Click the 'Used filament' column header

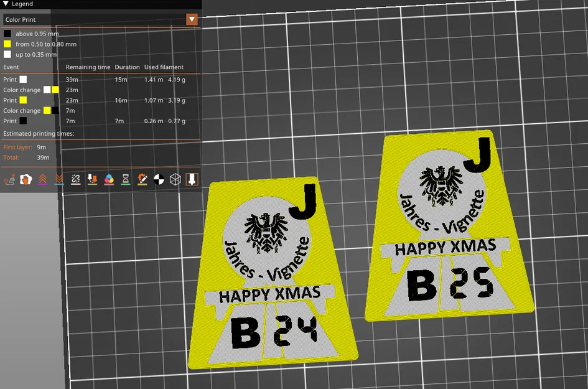164,67
